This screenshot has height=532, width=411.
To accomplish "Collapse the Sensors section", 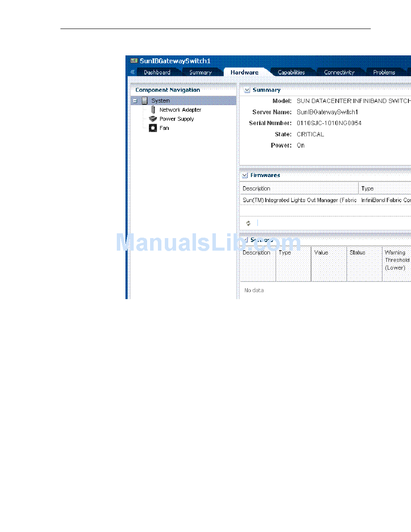I will tap(245, 240).
